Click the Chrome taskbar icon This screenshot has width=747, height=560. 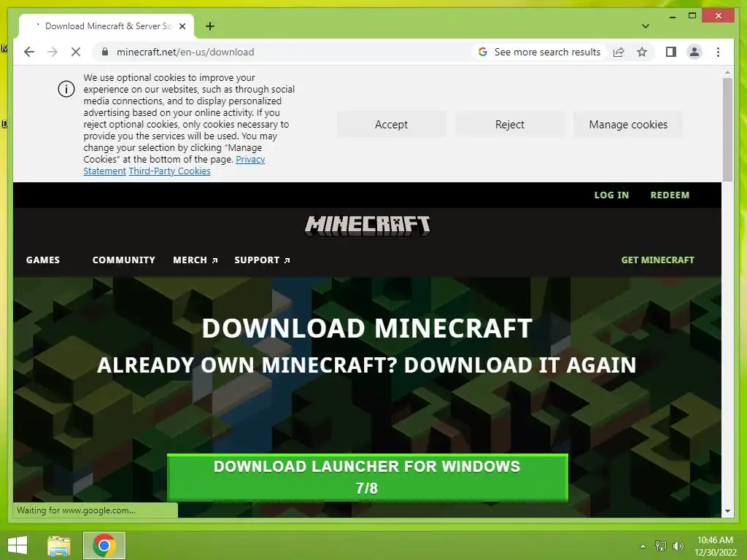(x=104, y=545)
